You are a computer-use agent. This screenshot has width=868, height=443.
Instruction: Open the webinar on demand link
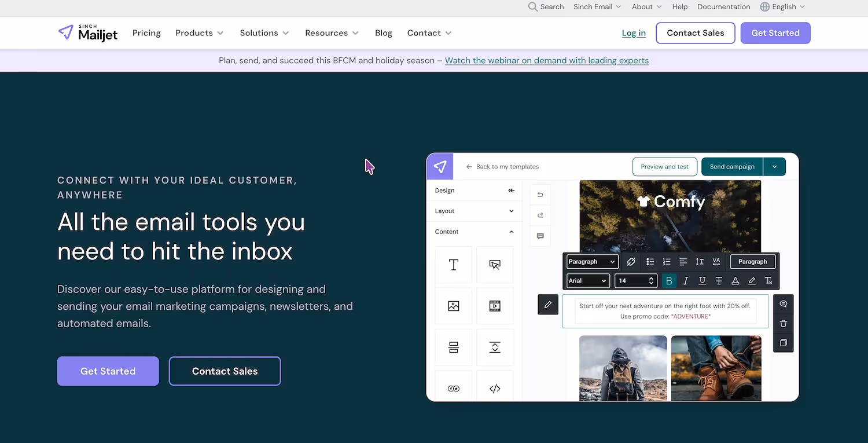coord(547,60)
